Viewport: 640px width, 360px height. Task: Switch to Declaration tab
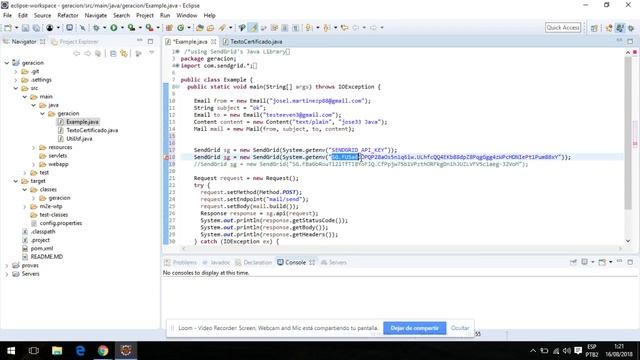[253, 262]
